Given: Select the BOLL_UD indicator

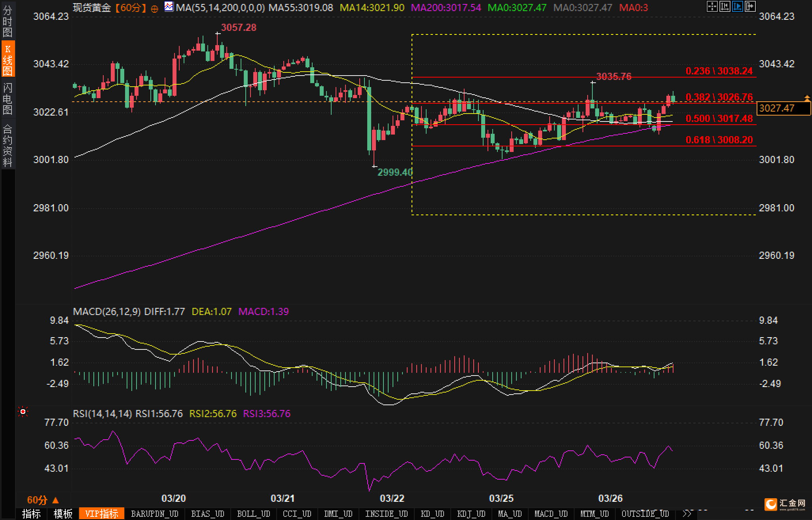Looking at the screenshot, I should (254, 514).
